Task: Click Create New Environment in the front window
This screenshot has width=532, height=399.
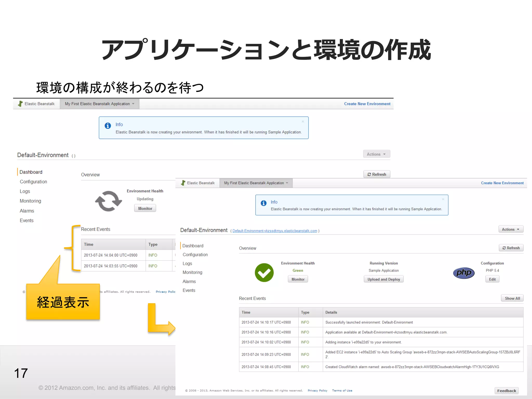Action: coord(502,183)
